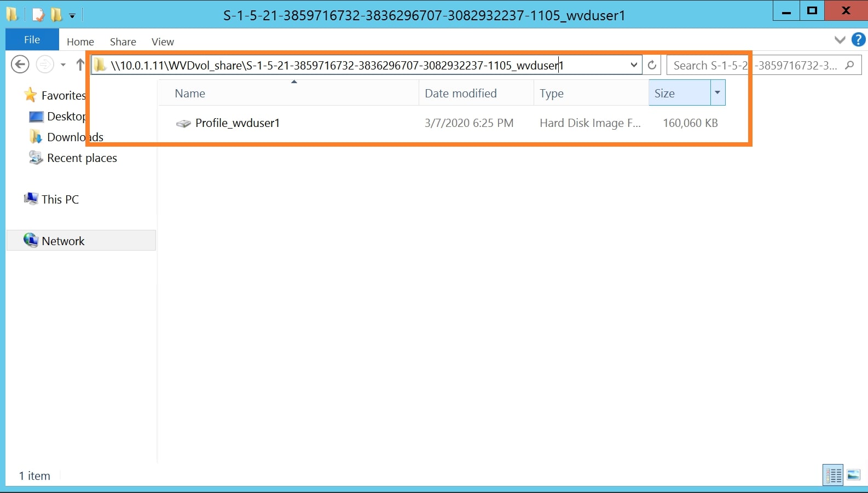
Task: Switch to the large thumbnails view icon
Action: tap(853, 475)
